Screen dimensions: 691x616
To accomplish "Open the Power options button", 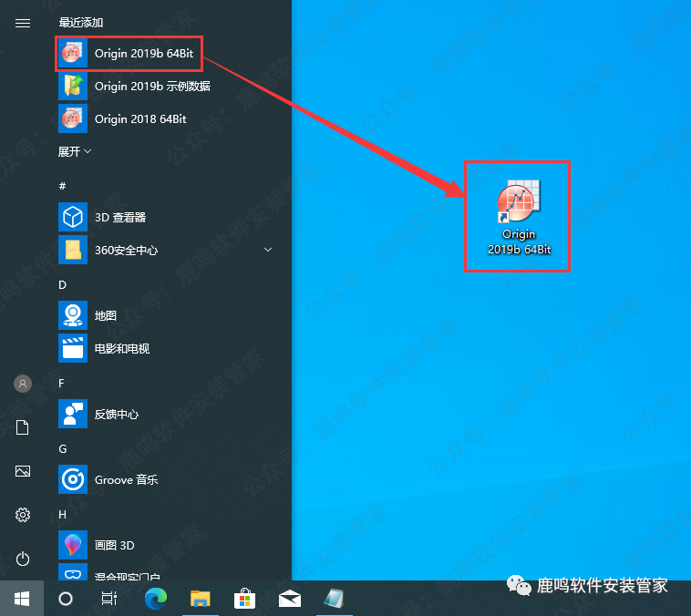I will 23,559.
